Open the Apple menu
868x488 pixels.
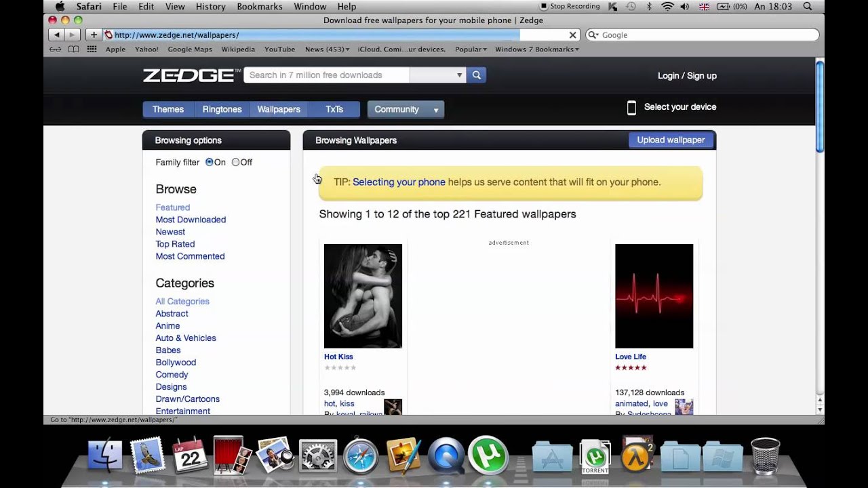coord(60,6)
